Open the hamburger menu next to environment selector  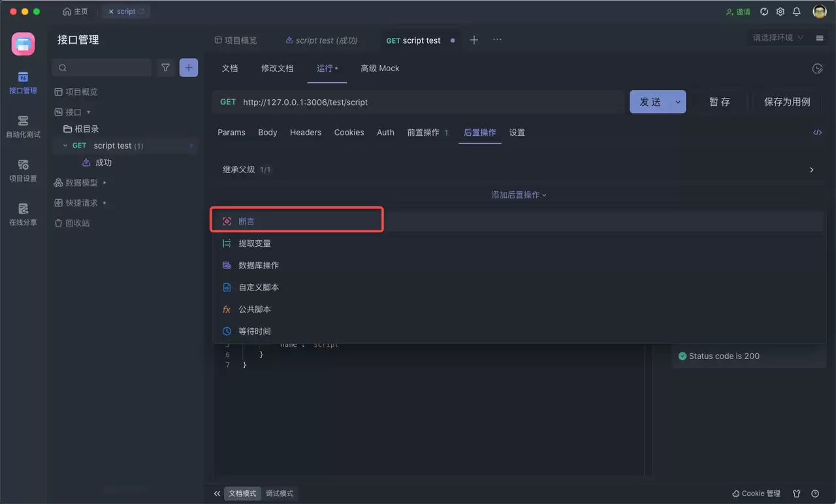click(820, 38)
